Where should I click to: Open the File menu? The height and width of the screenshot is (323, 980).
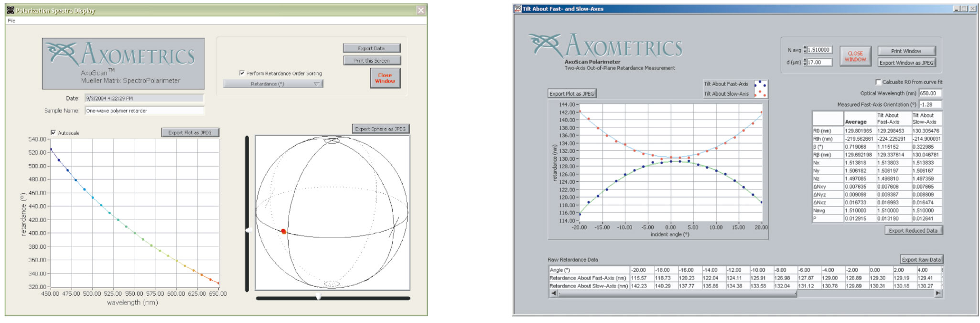point(11,21)
